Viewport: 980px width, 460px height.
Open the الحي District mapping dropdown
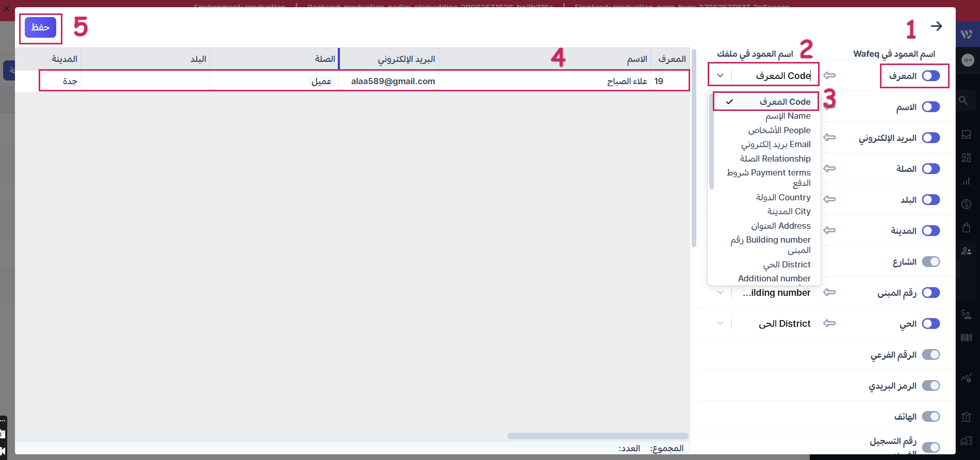(x=720, y=324)
